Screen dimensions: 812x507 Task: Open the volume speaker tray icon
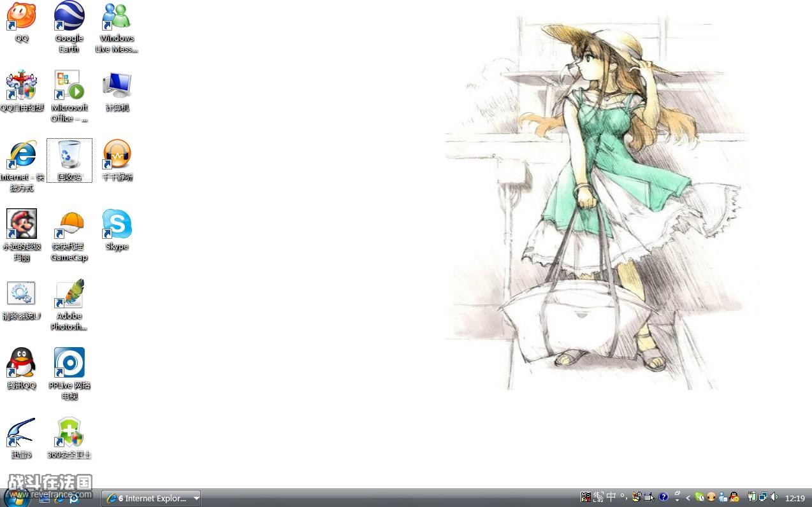tap(774, 497)
